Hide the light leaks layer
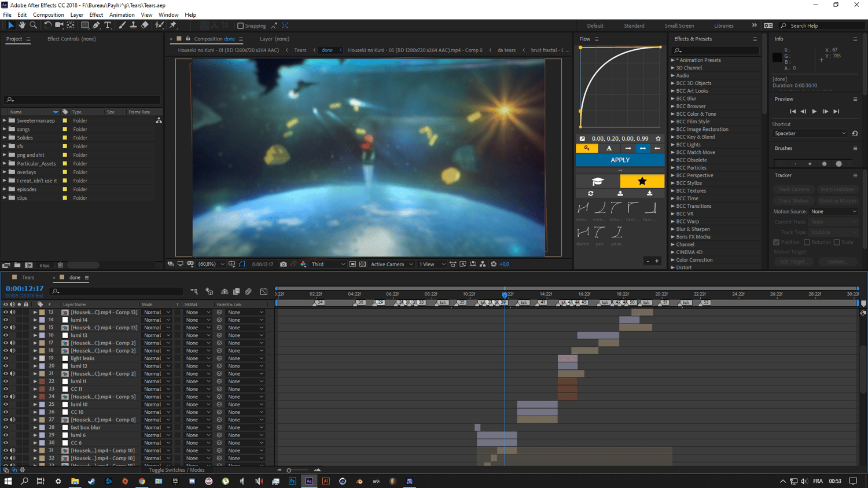This screenshot has width=868, height=488. point(6,358)
